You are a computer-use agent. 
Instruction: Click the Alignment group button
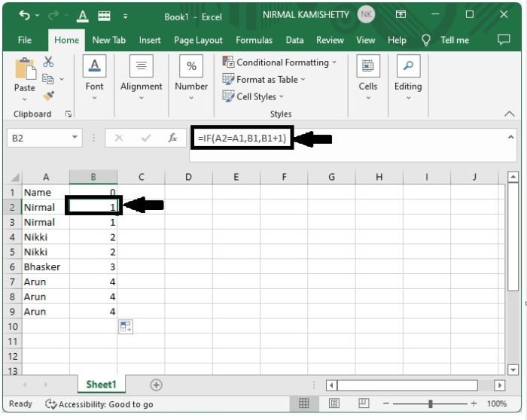click(x=142, y=78)
